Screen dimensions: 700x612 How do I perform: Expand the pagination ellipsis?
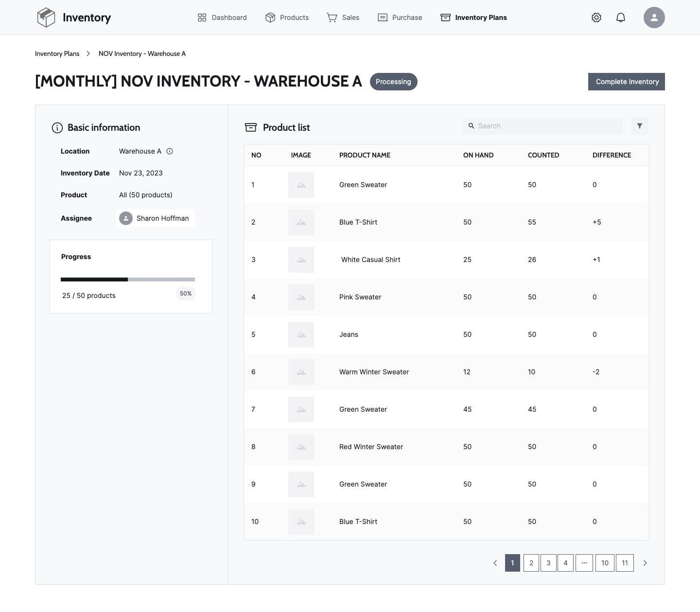(584, 563)
